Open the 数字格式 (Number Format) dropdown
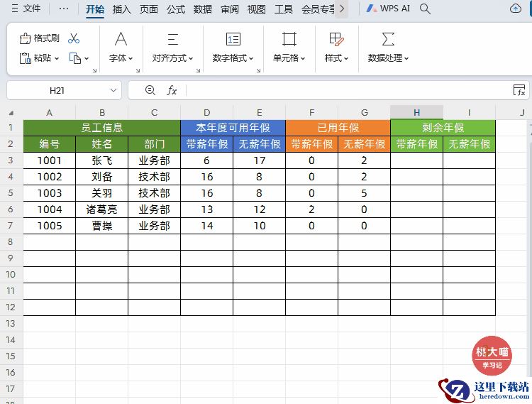532x404 pixels. 233,58
